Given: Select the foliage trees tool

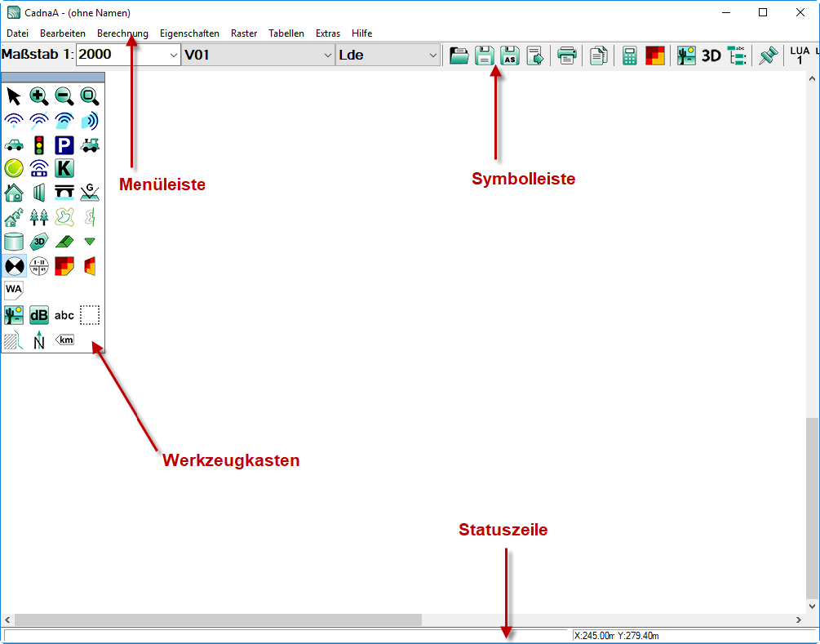Looking at the screenshot, I should [x=38, y=217].
